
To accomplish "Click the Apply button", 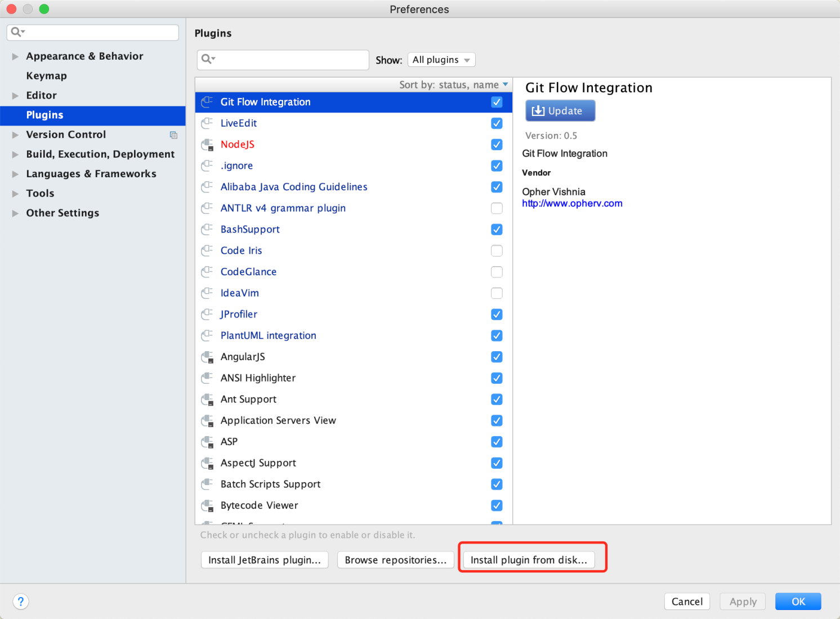I will click(x=743, y=602).
